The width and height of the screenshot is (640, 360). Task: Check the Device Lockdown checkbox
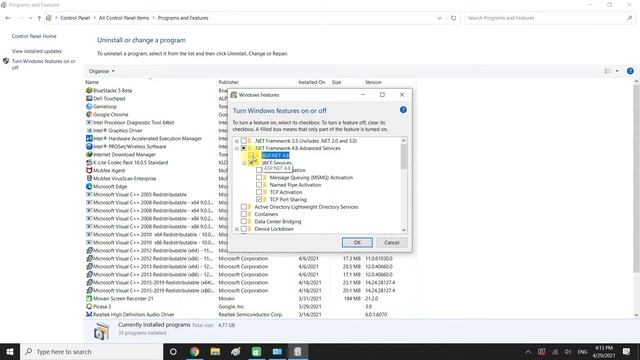click(x=244, y=229)
